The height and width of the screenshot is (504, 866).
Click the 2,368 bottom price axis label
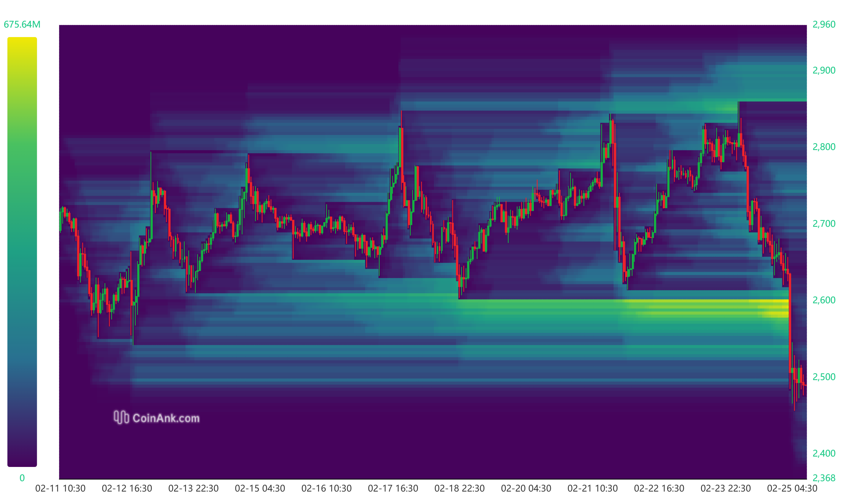click(824, 478)
